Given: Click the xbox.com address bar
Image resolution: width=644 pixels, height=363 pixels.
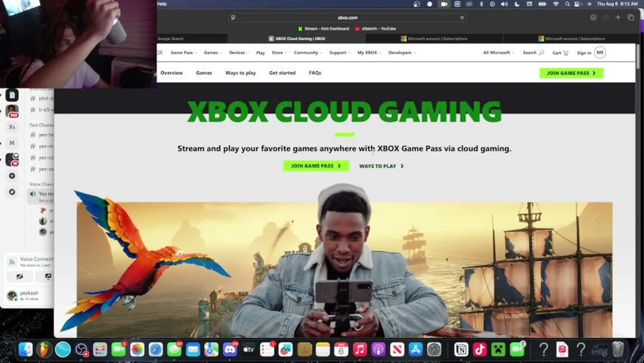Looking at the screenshot, I should pos(347,18).
